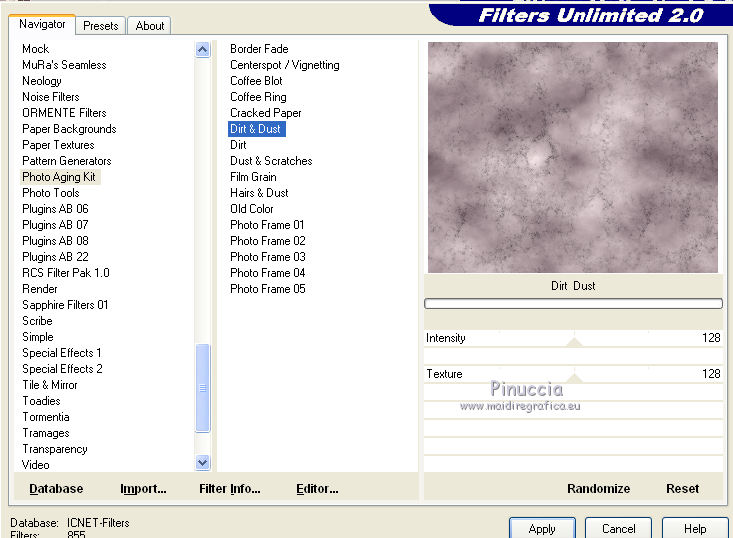The width and height of the screenshot is (733, 538).
Task: Select the Old Color filter
Action: point(252,209)
